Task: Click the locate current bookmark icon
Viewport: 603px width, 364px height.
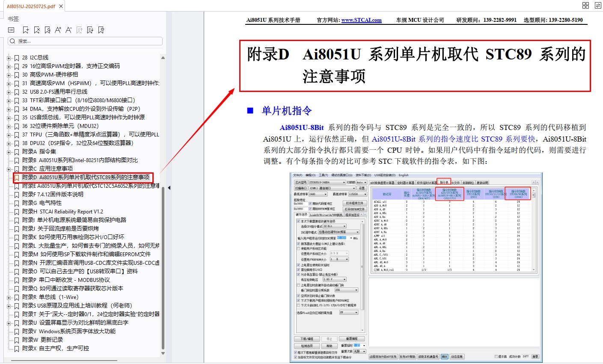Action: [x=101, y=30]
